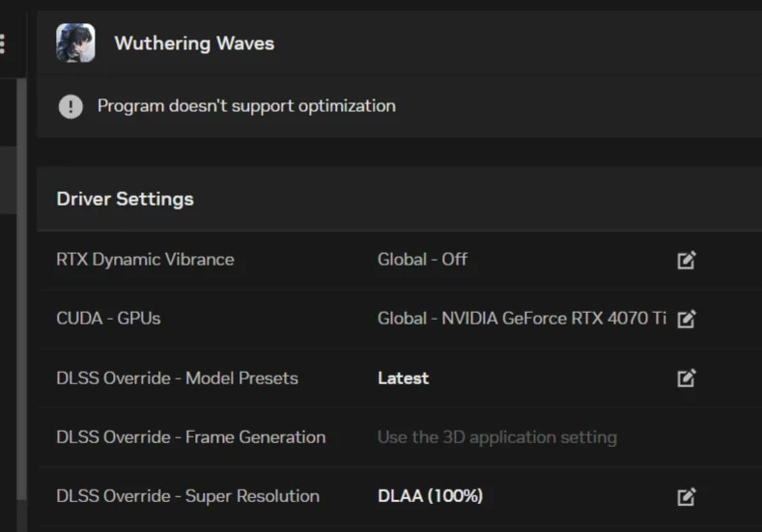The width and height of the screenshot is (762, 532).
Task: Click Use the 3D application setting text
Action: tap(497, 437)
